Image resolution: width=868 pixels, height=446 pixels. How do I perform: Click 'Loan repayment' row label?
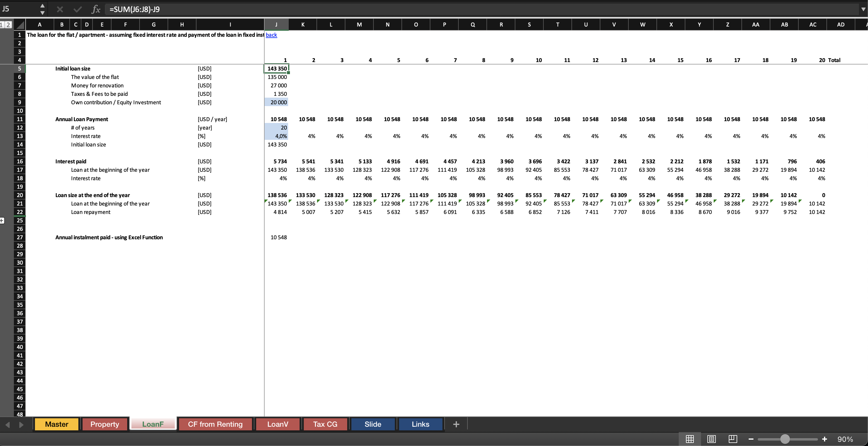click(90, 212)
